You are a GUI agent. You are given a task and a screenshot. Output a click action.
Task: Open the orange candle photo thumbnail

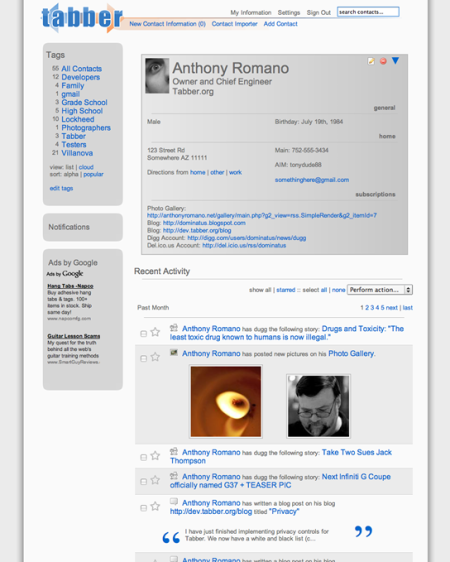point(226,401)
